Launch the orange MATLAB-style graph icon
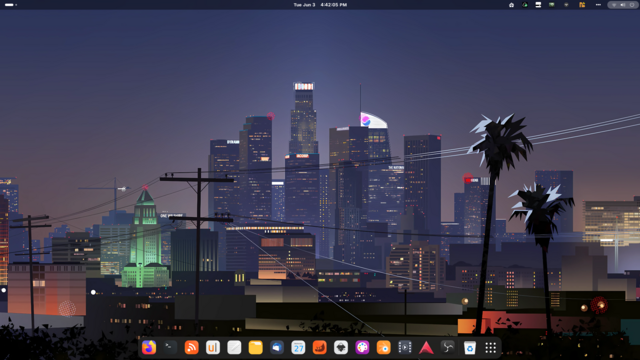 (320, 347)
